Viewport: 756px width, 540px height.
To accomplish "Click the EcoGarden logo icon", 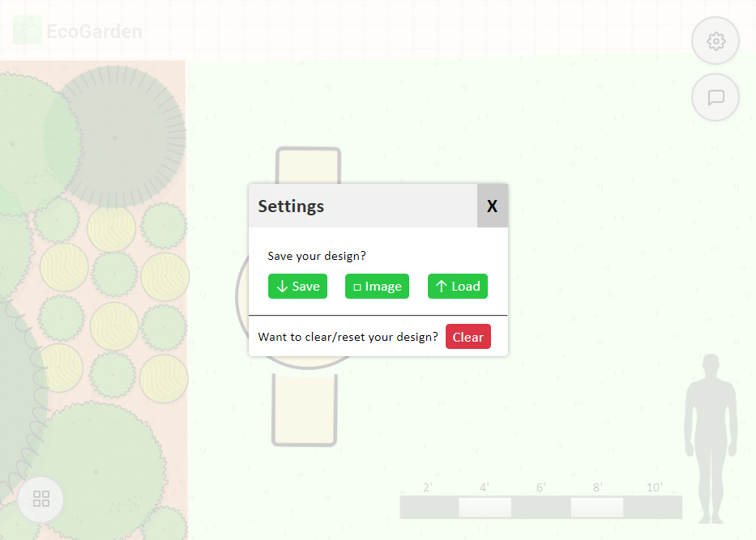I will 27,32.
